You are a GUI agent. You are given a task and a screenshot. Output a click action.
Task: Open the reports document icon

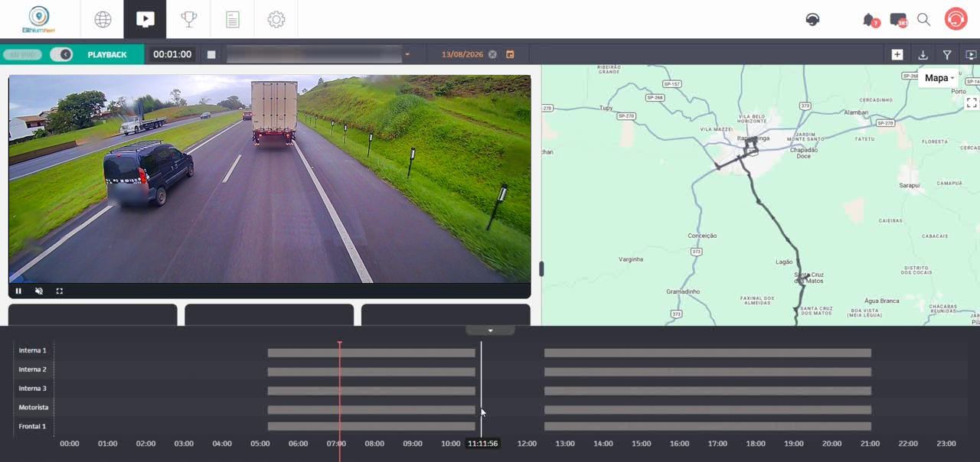pos(233,20)
